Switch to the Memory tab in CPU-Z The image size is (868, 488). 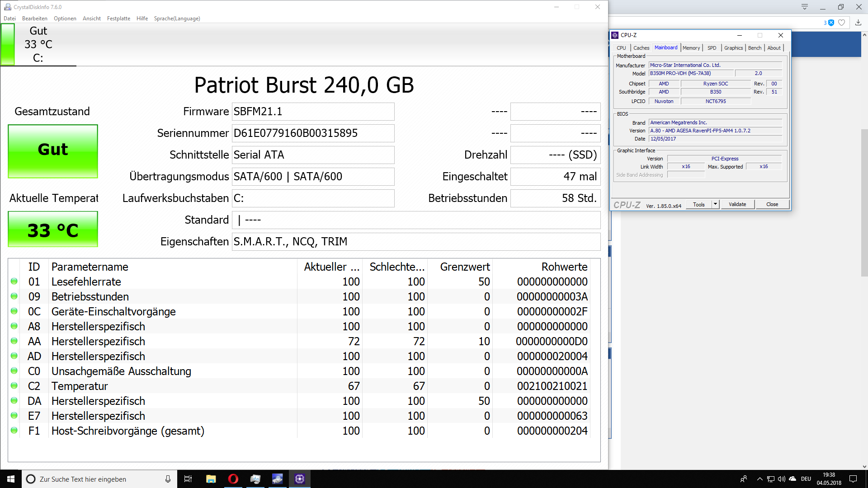[x=691, y=48]
